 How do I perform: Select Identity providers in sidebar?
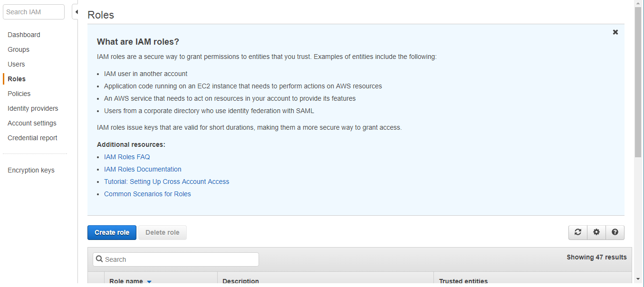[x=33, y=108]
